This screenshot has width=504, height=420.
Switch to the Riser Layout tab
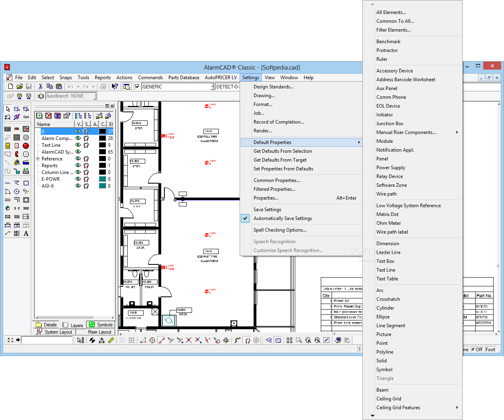(x=96, y=332)
